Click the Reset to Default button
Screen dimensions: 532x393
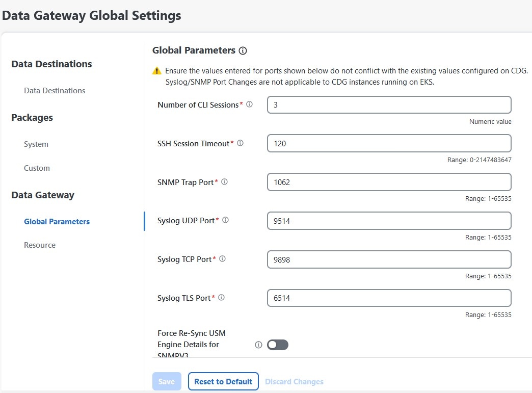click(x=223, y=381)
